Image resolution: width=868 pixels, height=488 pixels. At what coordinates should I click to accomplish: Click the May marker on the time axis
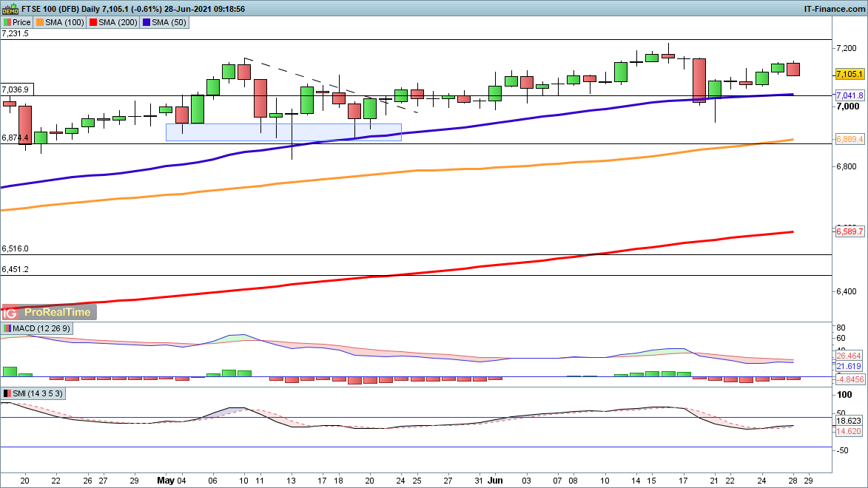tap(166, 479)
